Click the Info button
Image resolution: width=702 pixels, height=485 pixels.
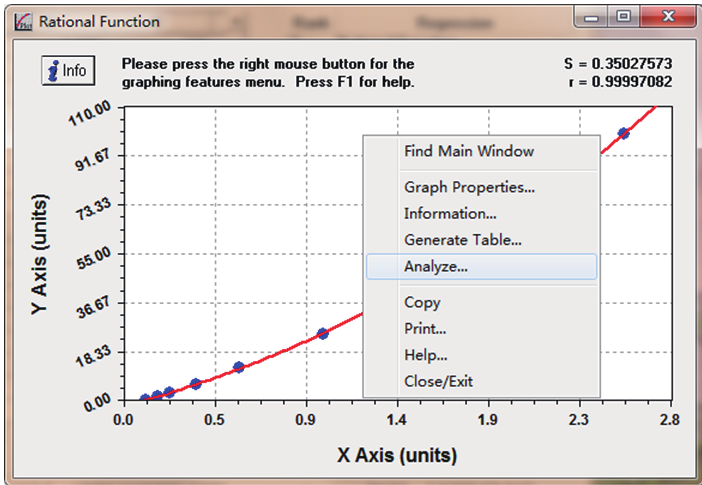(68, 71)
